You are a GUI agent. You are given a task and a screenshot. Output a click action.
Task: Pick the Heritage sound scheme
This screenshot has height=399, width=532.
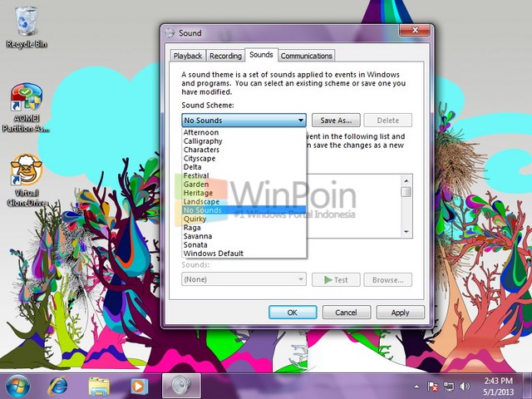click(244, 193)
